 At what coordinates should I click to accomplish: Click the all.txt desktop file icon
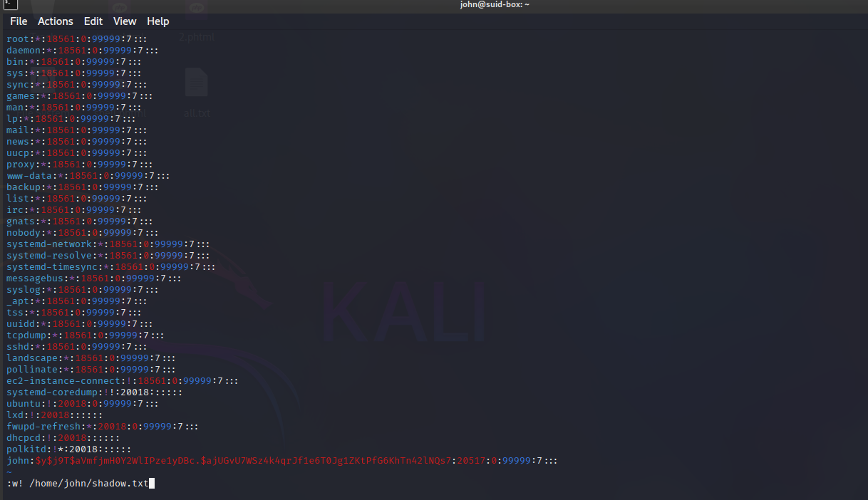(197, 93)
